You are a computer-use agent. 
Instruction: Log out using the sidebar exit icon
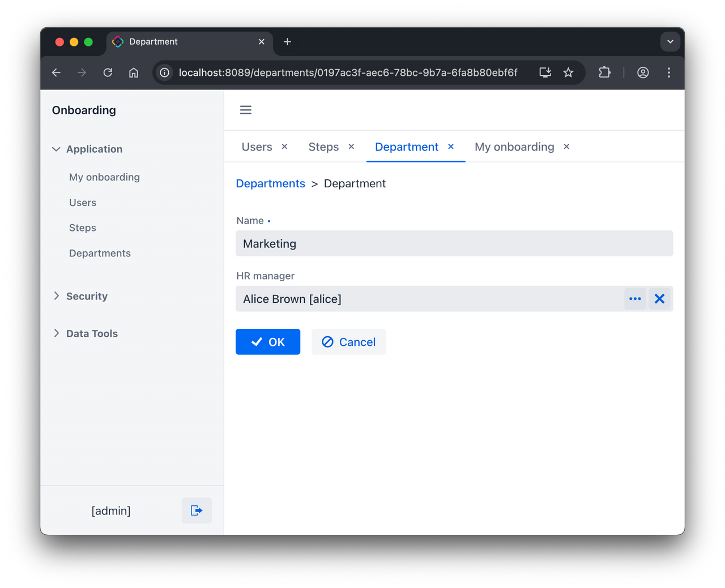point(197,510)
